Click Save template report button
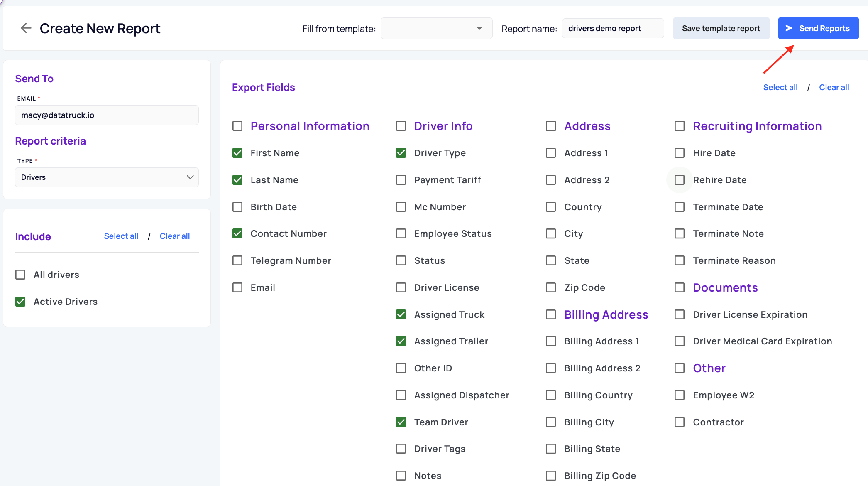 (721, 28)
